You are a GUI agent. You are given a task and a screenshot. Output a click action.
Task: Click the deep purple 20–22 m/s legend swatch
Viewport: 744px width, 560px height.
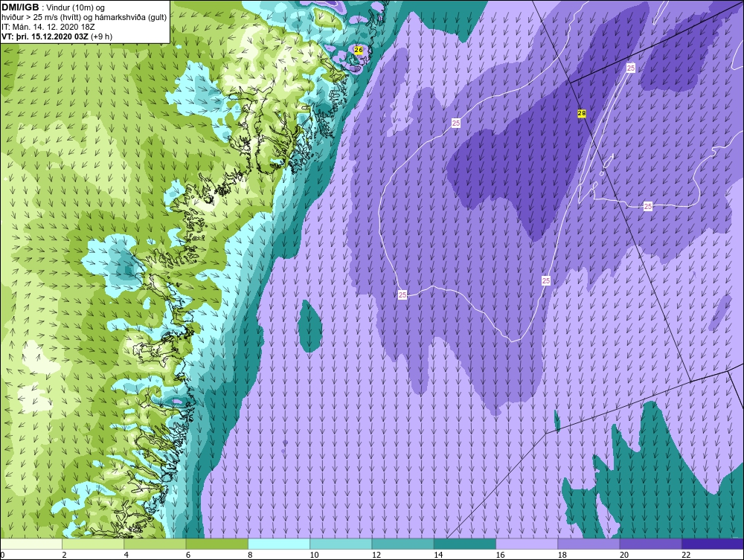tap(650, 544)
